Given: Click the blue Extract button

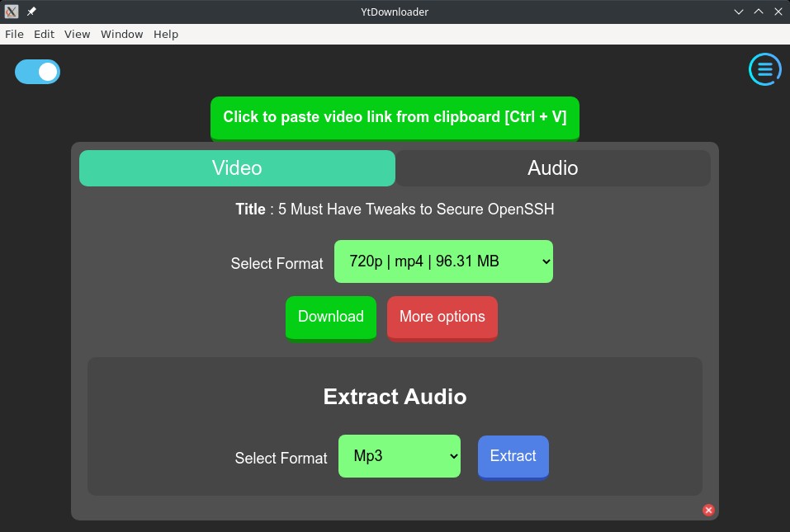Looking at the screenshot, I should click(513, 456).
